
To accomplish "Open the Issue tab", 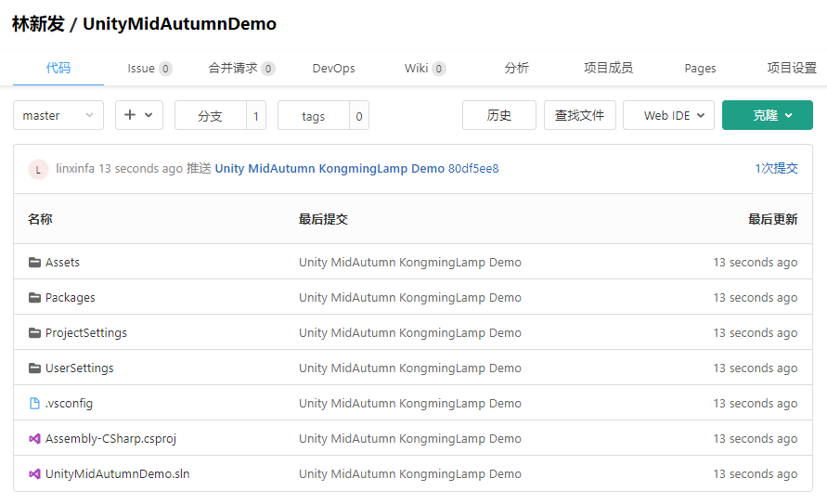I will click(149, 68).
